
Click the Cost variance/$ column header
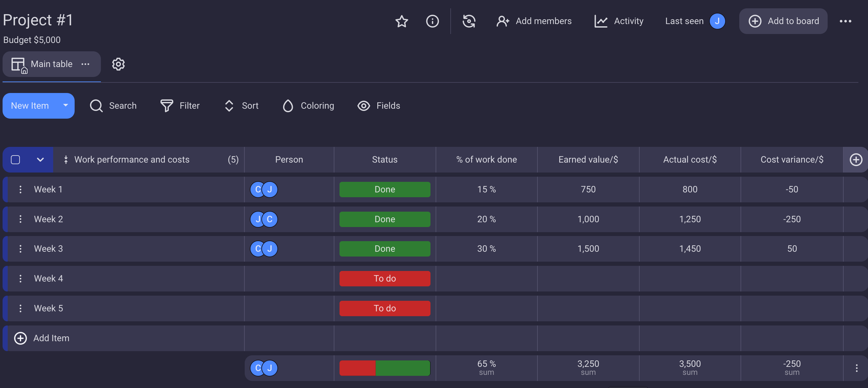(x=792, y=160)
